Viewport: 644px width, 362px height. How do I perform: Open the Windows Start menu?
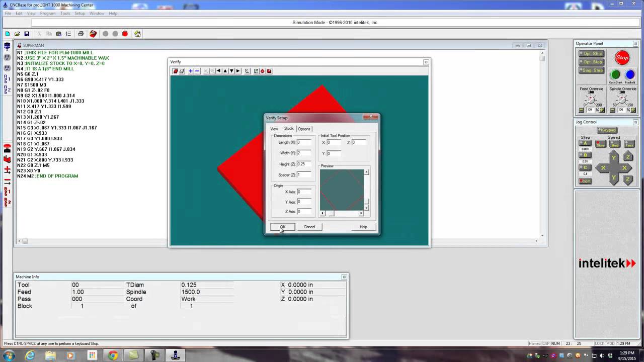coord(9,355)
